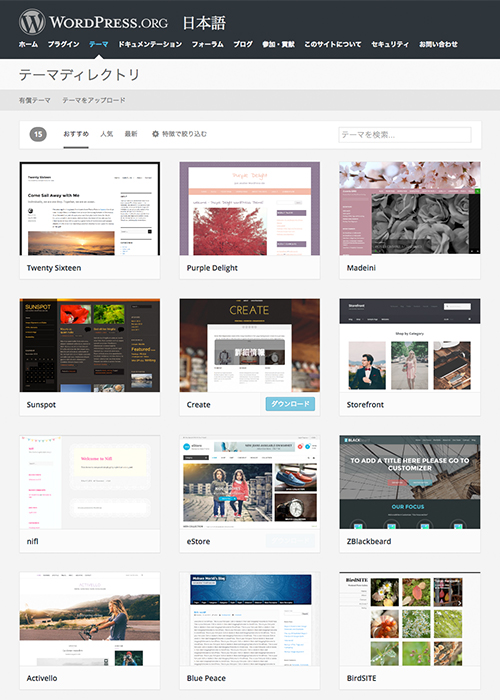Open the Blue Peace theme thumbnail
Viewport: 500px width, 700px height.
coord(250,619)
